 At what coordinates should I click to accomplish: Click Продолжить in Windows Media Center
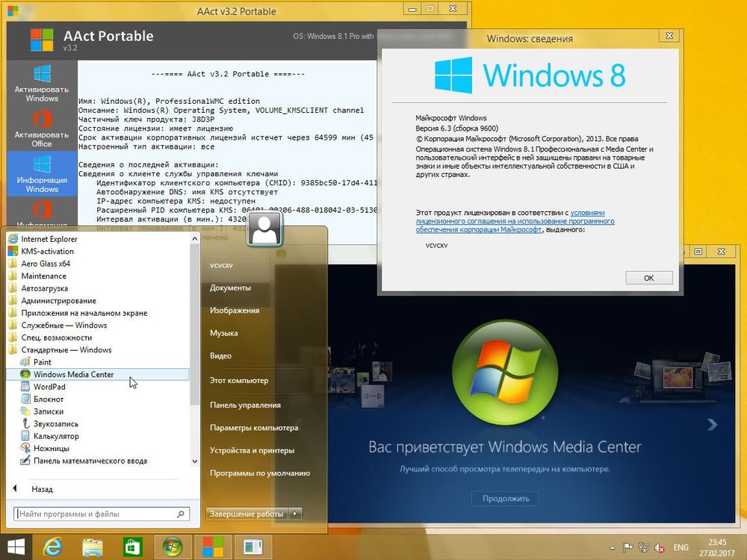506,499
